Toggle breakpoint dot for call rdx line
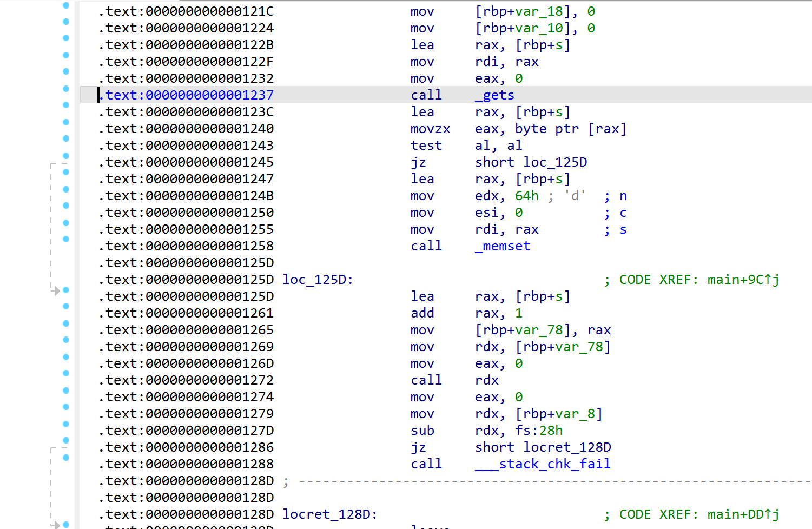Image resolution: width=812 pixels, height=529 pixels. pyautogui.click(x=66, y=373)
